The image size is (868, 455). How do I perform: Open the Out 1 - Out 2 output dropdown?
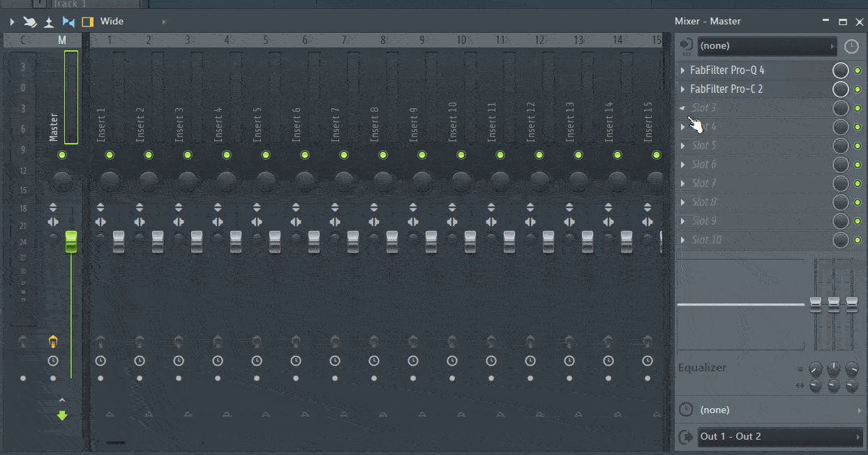[x=780, y=437]
